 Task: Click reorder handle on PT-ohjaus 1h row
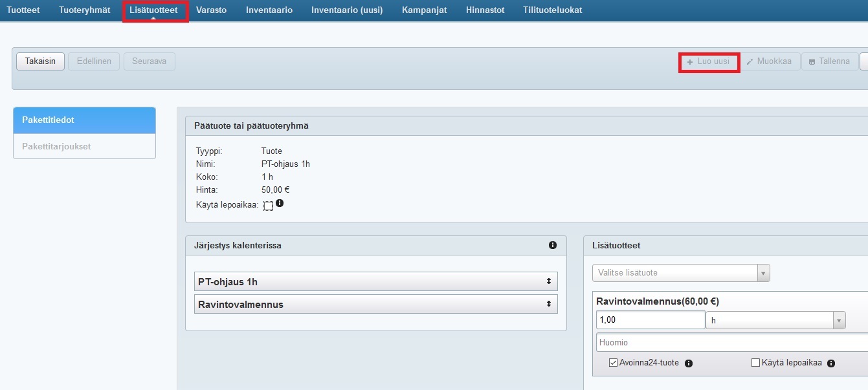[x=548, y=281]
